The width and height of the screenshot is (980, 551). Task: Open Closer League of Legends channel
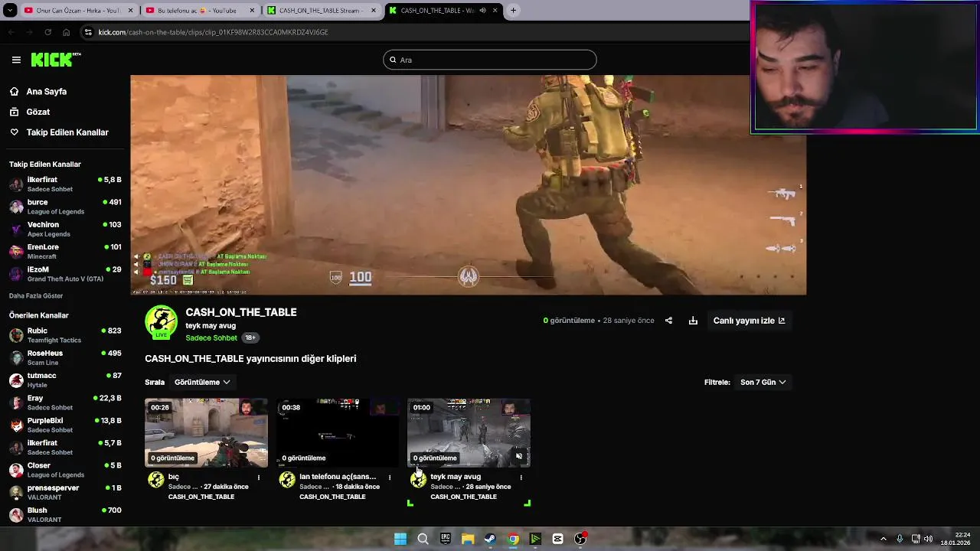click(65, 470)
